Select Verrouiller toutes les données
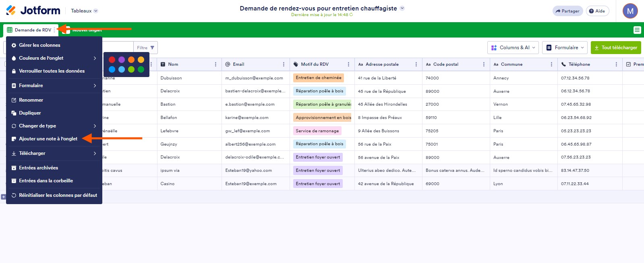Image resolution: width=644 pixels, height=263 pixels. click(54, 71)
